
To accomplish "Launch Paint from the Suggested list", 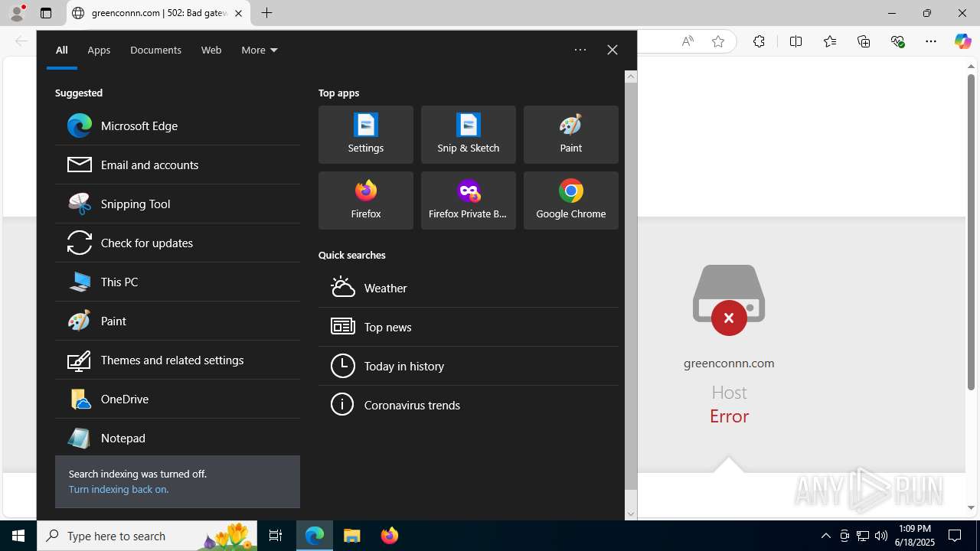I will [177, 321].
